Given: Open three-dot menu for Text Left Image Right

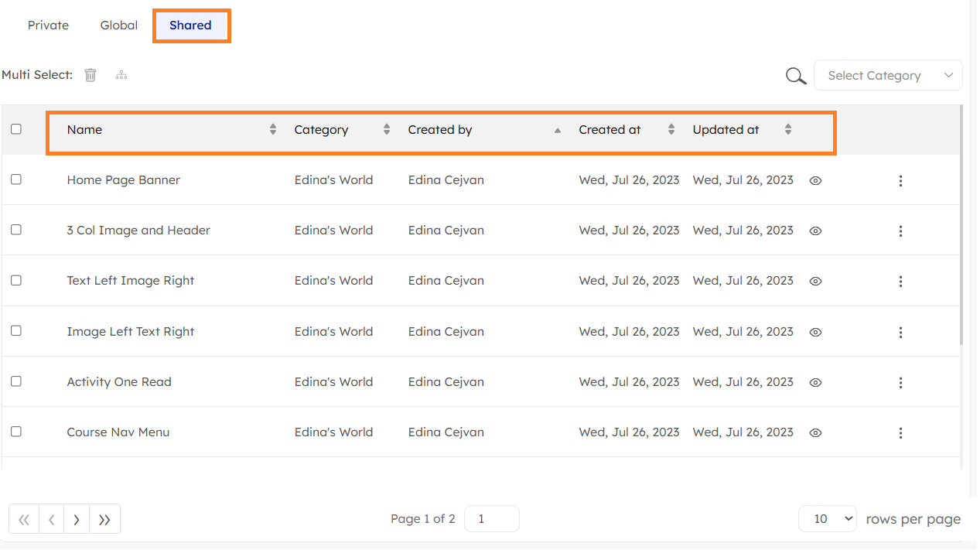Looking at the screenshot, I should (x=900, y=282).
